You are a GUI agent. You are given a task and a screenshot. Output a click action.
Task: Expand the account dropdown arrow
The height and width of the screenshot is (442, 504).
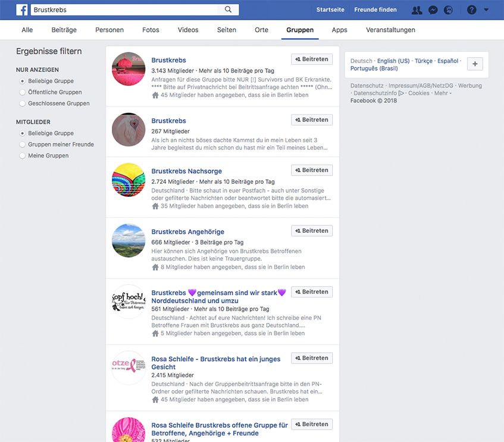(486, 10)
